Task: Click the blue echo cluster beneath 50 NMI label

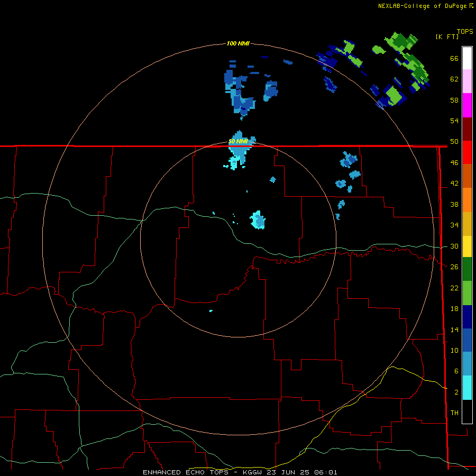Action: coord(240,150)
